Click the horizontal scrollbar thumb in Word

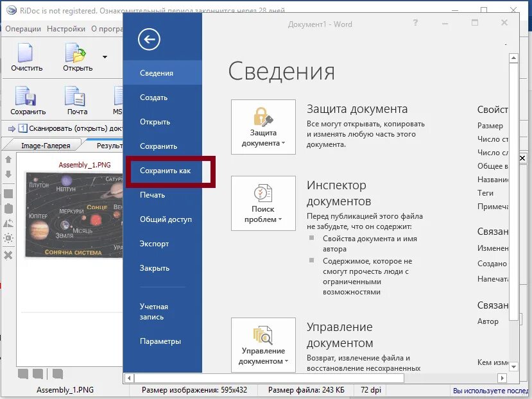pyautogui.click(x=270, y=378)
